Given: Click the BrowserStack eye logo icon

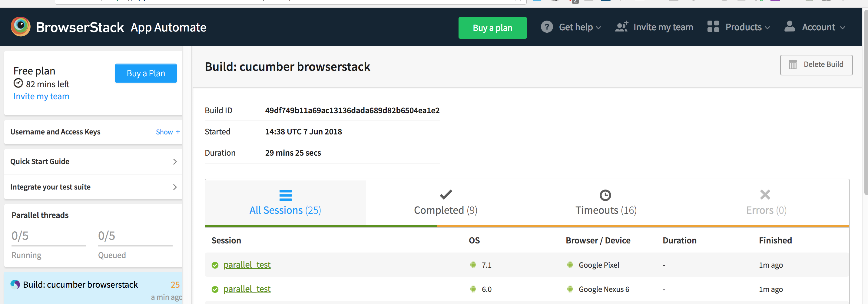Looking at the screenshot, I should click(x=21, y=27).
